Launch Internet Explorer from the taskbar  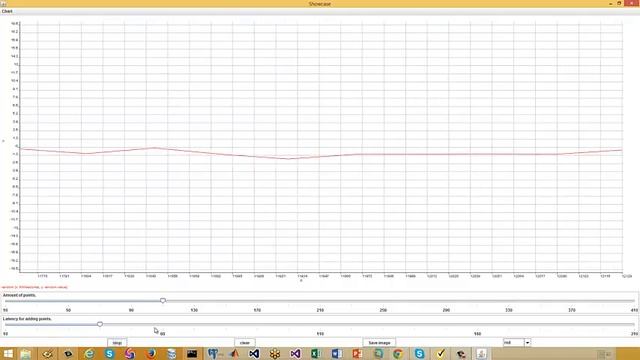click(89, 354)
